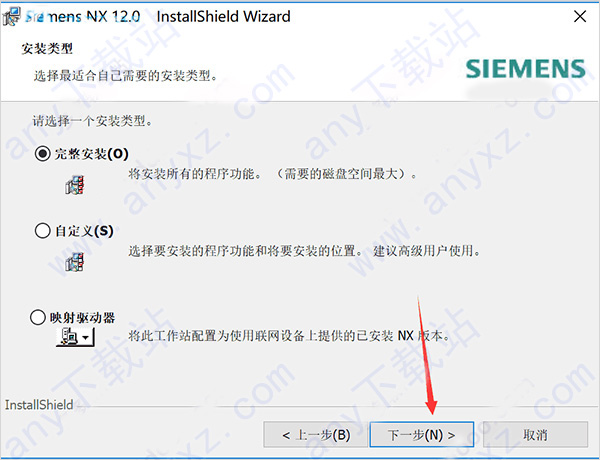Viewport: 600px width, 460px height.
Task: Click the custom install package icon
Action: point(75,262)
